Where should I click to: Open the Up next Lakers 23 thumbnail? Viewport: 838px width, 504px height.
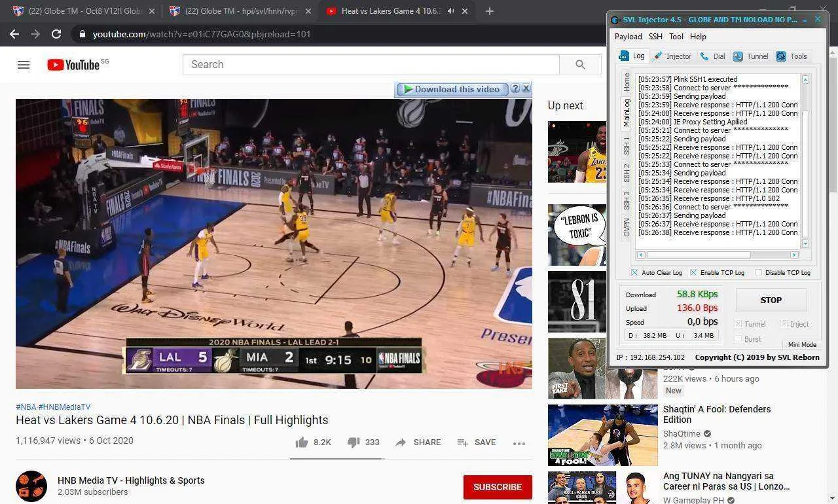pyautogui.click(x=577, y=152)
